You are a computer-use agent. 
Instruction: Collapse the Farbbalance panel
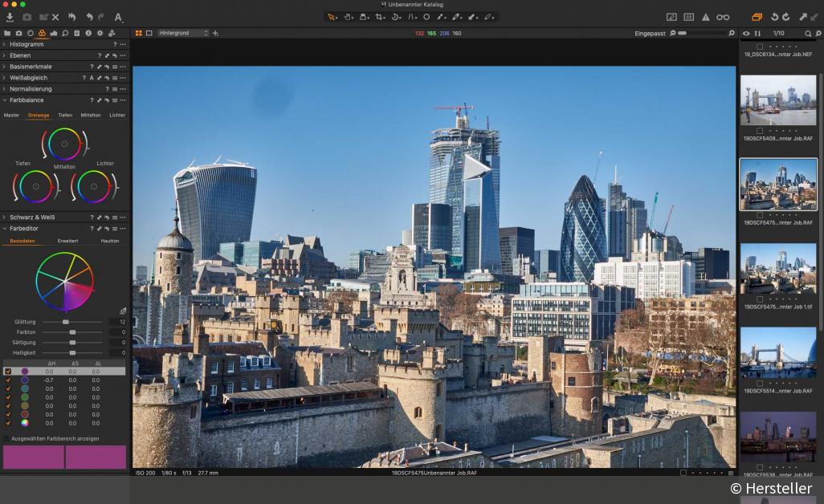coord(4,100)
